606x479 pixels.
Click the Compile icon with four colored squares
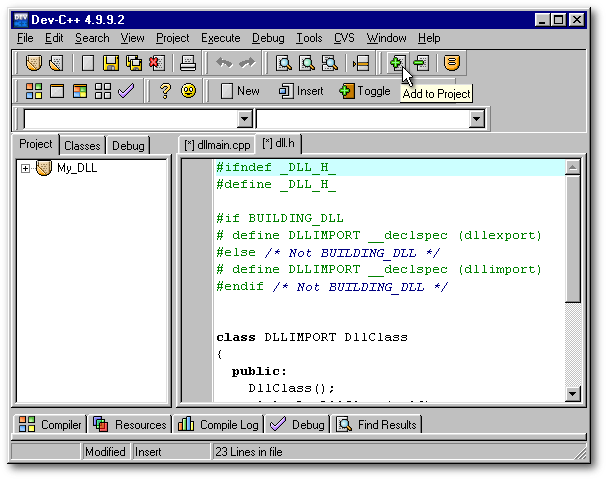[34, 91]
